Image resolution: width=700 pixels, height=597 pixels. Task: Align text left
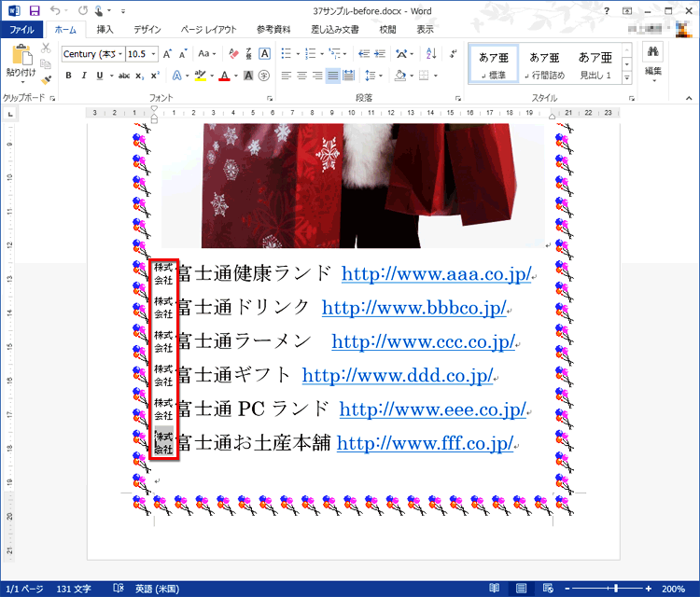tap(287, 76)
